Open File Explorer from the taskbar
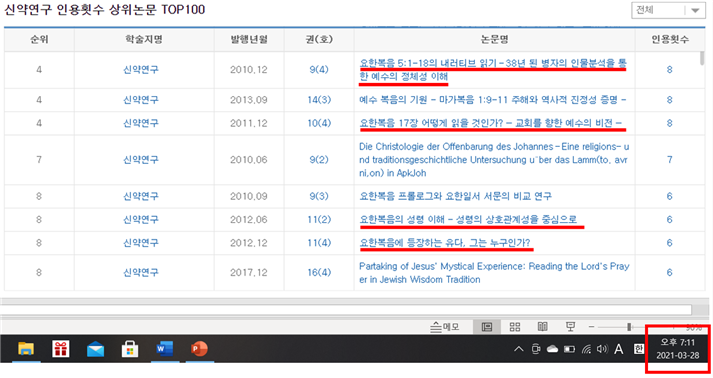Viewport: 713px width, 378px height. (x=26, y=349)
